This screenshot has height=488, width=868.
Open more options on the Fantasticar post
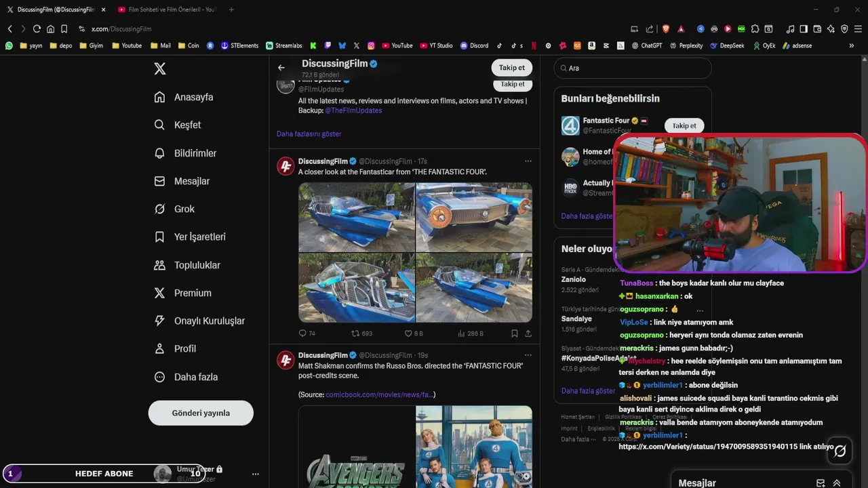coord(528,161)
